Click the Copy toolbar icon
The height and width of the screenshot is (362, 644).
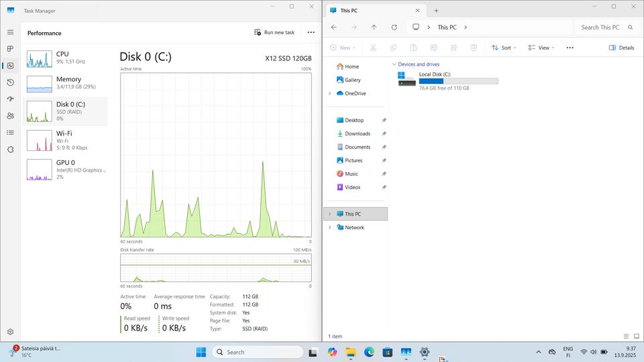tap(393, 48)
